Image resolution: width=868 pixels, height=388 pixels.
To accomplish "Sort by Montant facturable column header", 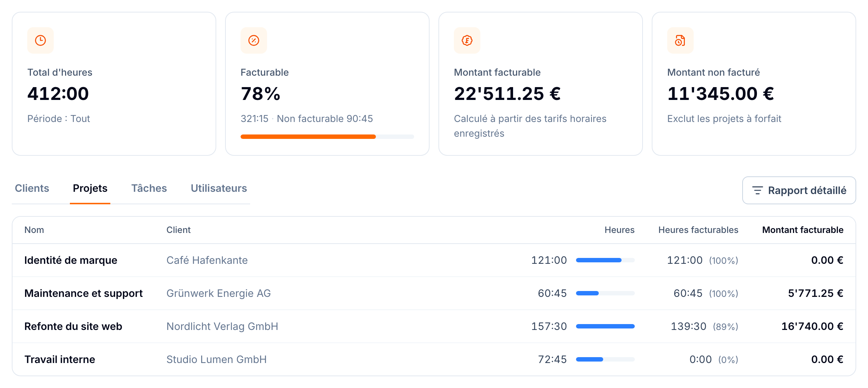I will coord(803,230).
